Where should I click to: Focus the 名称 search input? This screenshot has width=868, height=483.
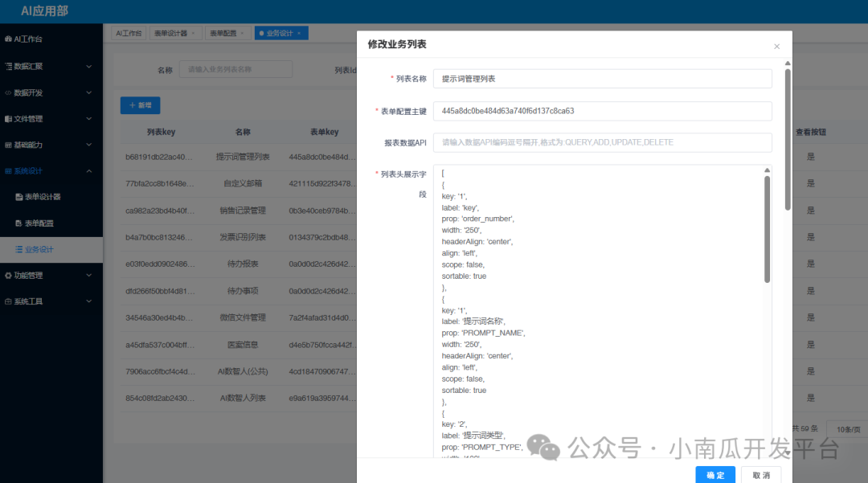pyautogui.click(x=235, y=70)
